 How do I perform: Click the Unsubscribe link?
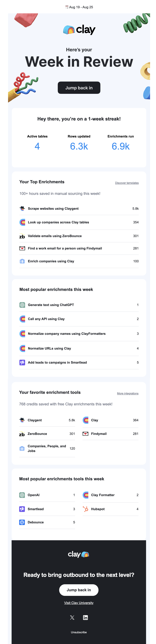point(79,632)
